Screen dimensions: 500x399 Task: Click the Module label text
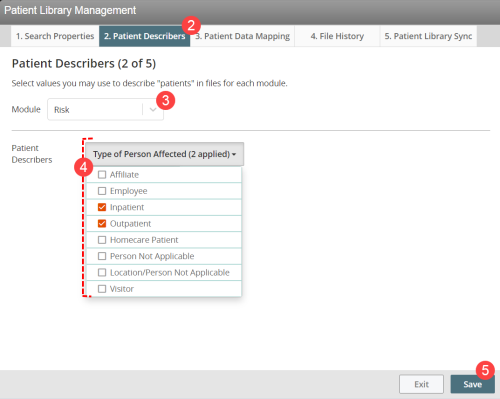click(26, 109)
